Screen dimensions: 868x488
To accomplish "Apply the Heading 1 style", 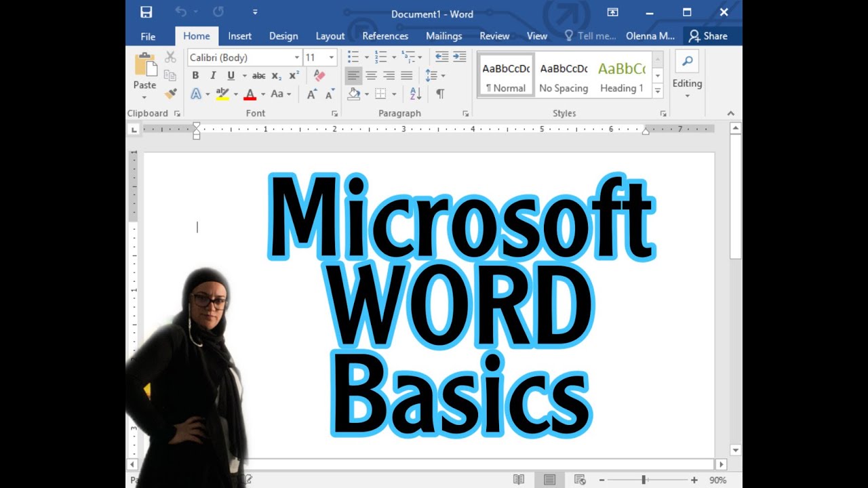I will [622, 76].
